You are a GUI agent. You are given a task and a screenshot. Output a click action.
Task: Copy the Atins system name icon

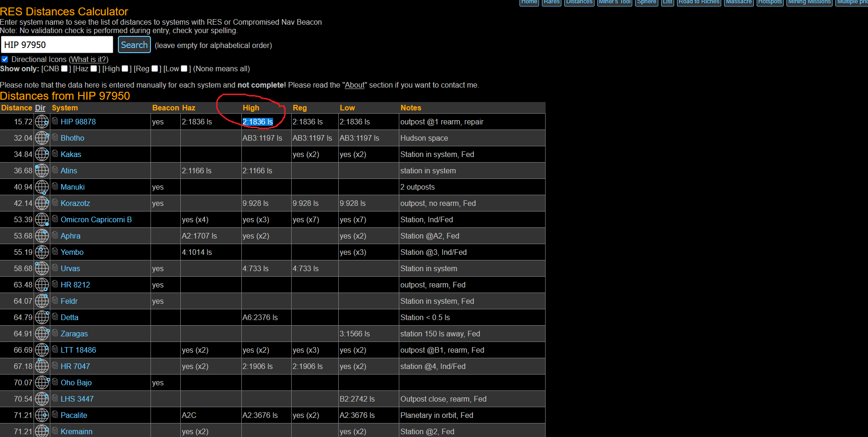(x=55, y=170)
